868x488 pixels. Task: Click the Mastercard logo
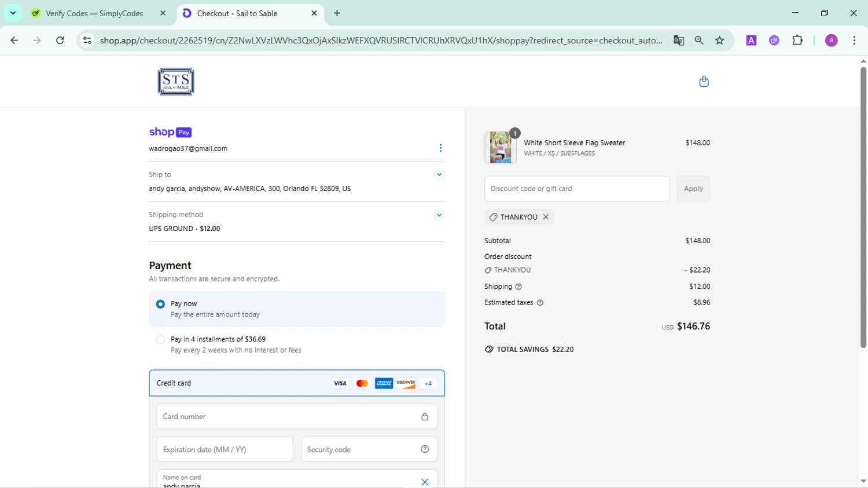pyautogui.click(x=362, y=383)
